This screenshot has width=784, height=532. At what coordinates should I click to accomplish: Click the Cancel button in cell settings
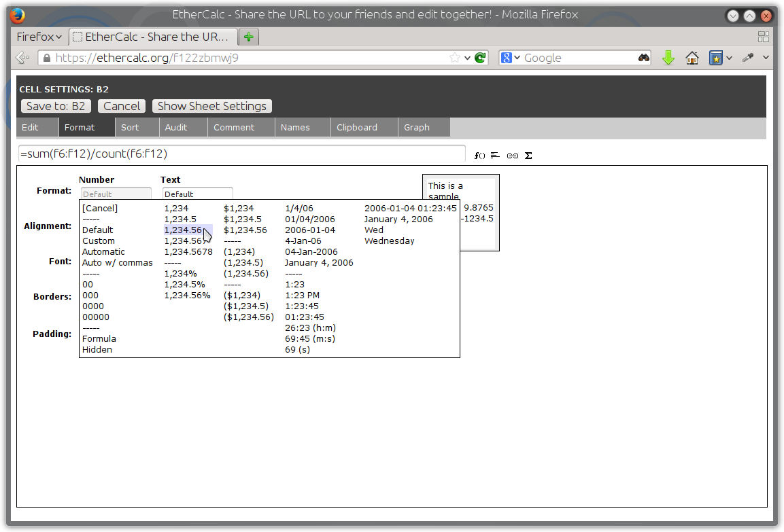(122, 106)
